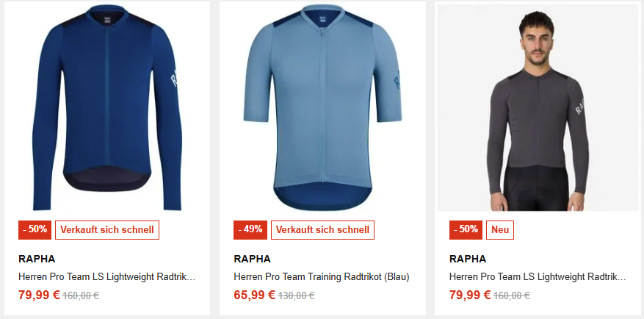644x319 pixels.
Task: Click 'Verkauft sich schnell' tag next to -50%
Action: tap(107, 230)
